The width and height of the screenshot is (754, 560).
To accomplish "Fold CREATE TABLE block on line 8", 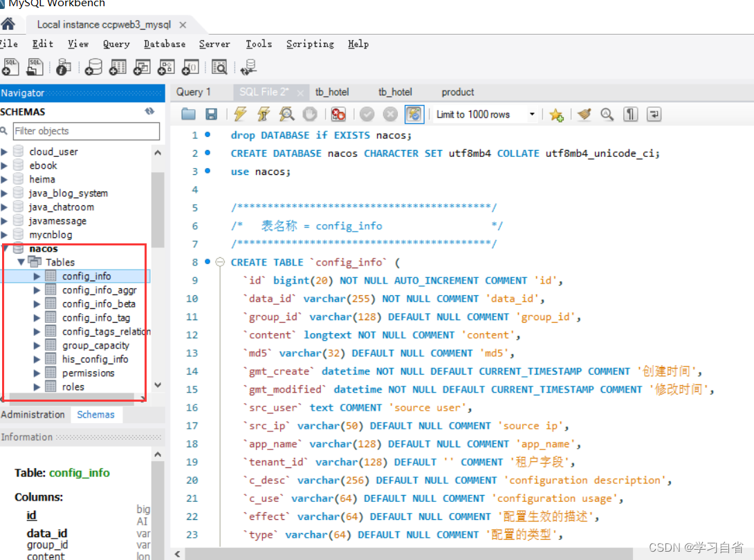I will [220, 262].
